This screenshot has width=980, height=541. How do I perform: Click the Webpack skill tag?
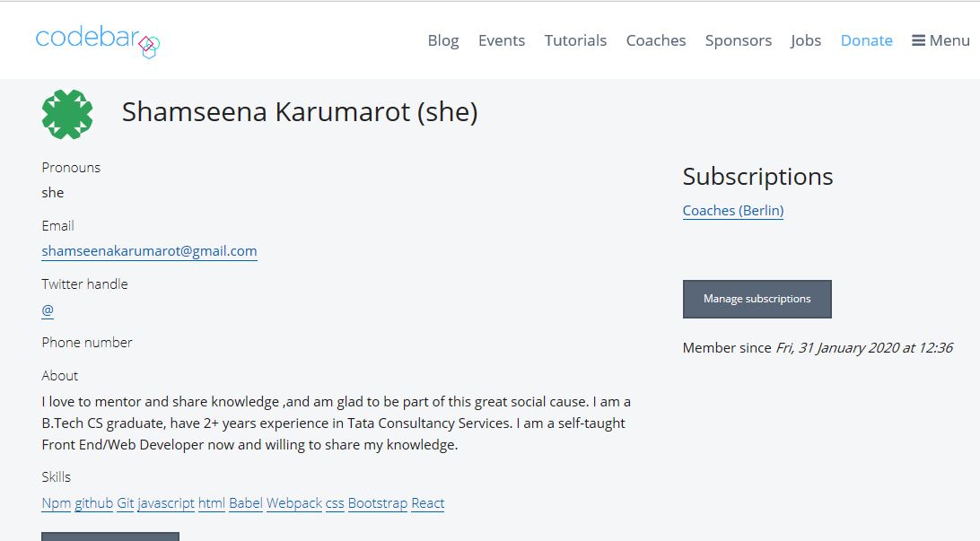click(293, 503)
